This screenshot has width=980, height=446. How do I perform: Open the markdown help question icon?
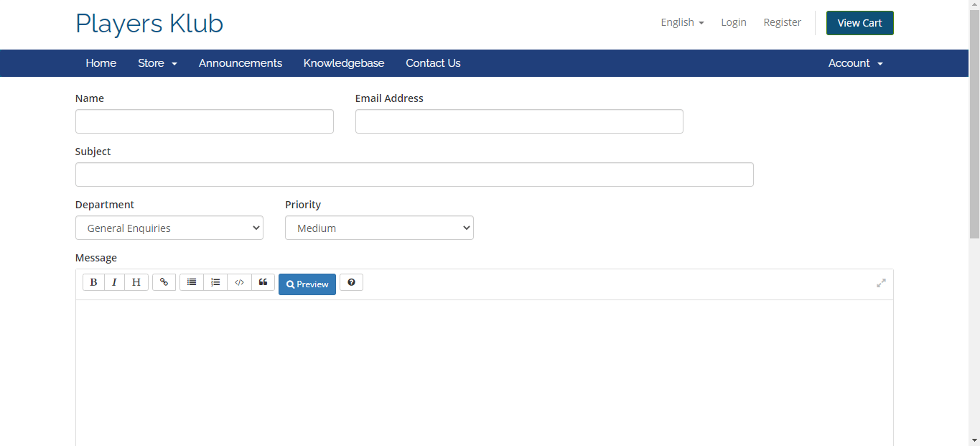(351, 282)
